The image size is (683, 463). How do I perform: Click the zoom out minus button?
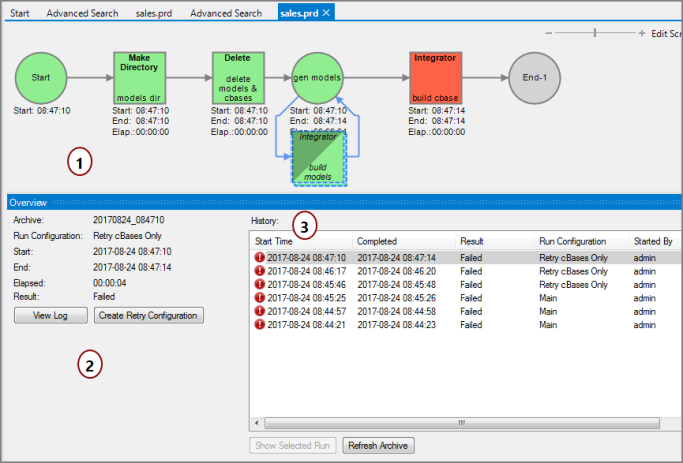[x=549, y=33]
